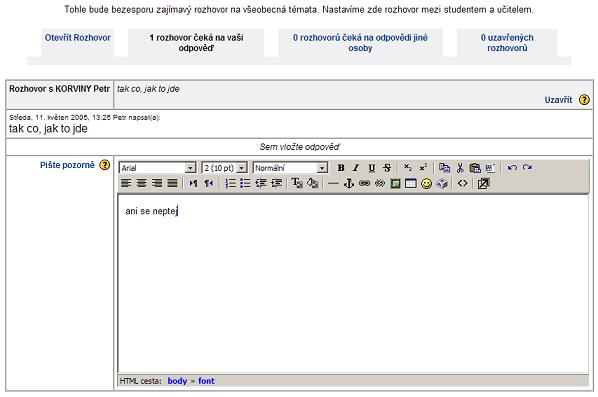Toggle strikethrough formatting
Viewport: 598px width, 397px height.
click(387, 168)
